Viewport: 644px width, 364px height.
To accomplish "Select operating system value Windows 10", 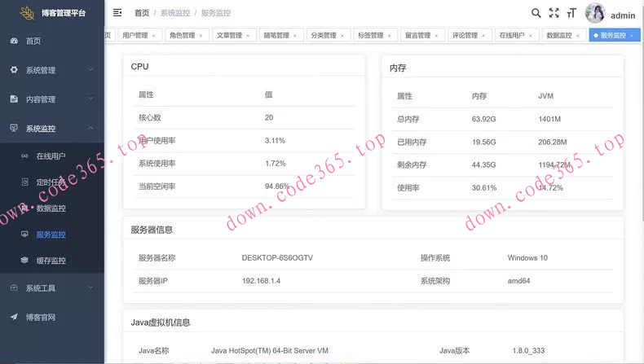I will (x=527, y=257).
